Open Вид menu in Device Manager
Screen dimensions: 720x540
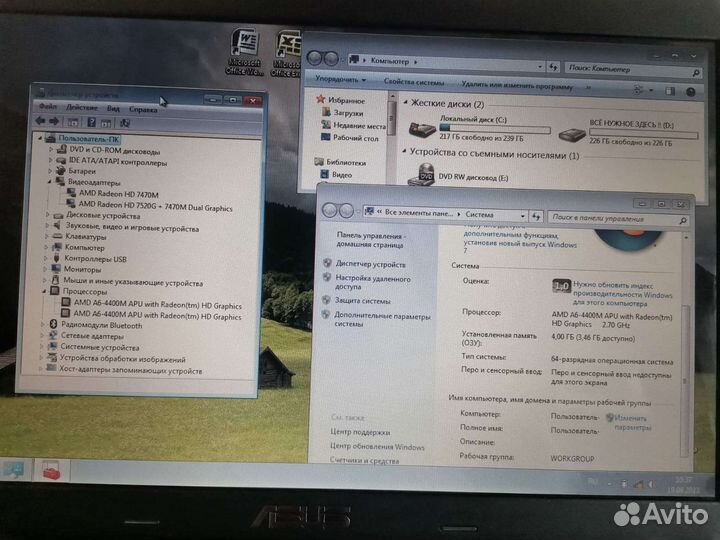(113, 108)
